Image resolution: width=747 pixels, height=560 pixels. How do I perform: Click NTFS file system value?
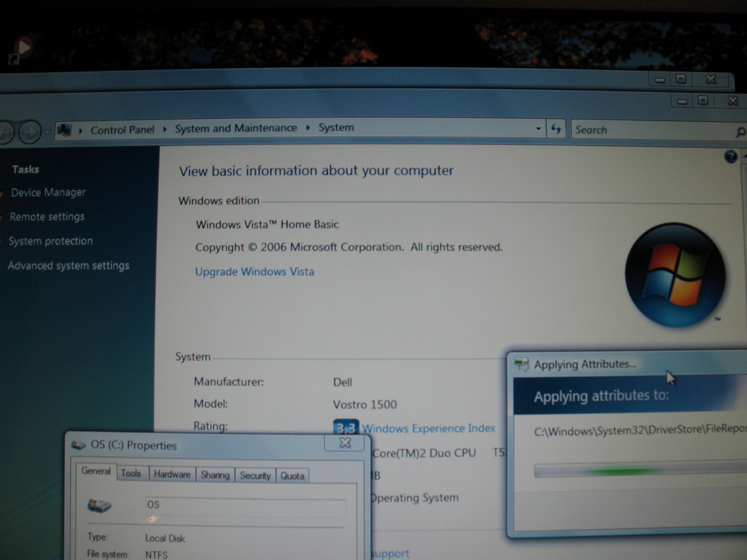(x=156, y=554)
